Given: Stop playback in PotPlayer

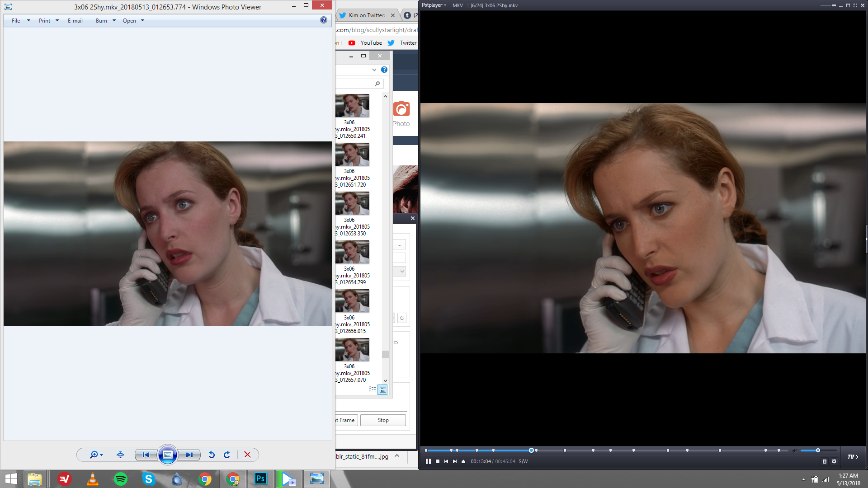Looking at the screenshot, I should click(438, 461).
